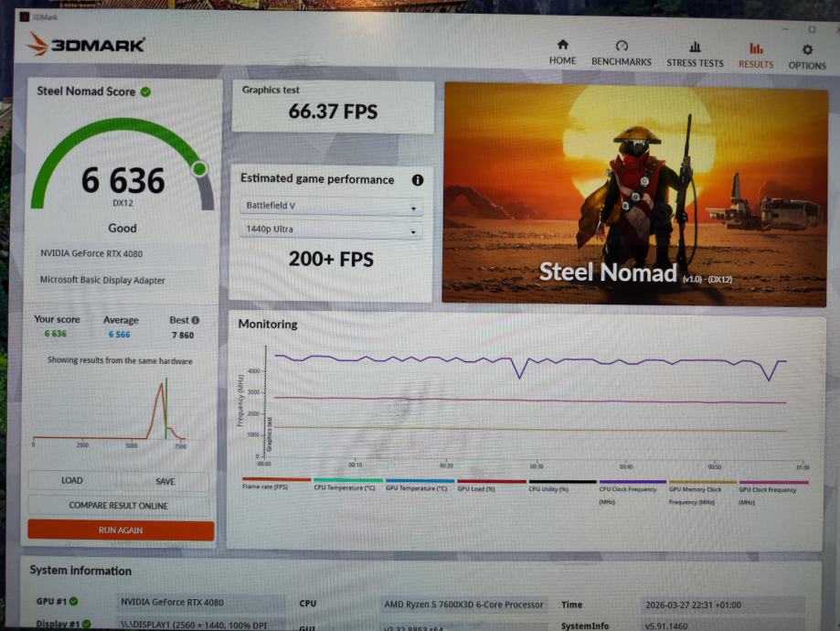Open the Options section
This screenshot has width=840, height=631.
coord(807,57)
